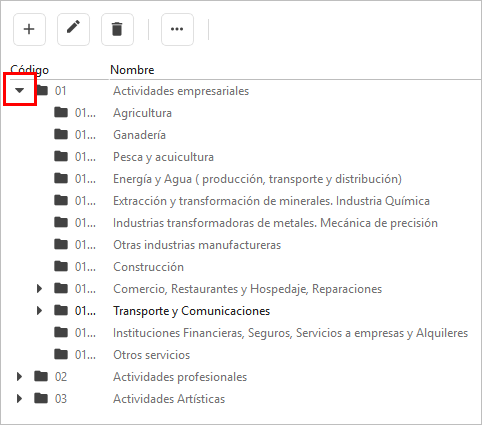
Task: Click the folder icon of Otros servicios row
Action: tap(61, 355)
